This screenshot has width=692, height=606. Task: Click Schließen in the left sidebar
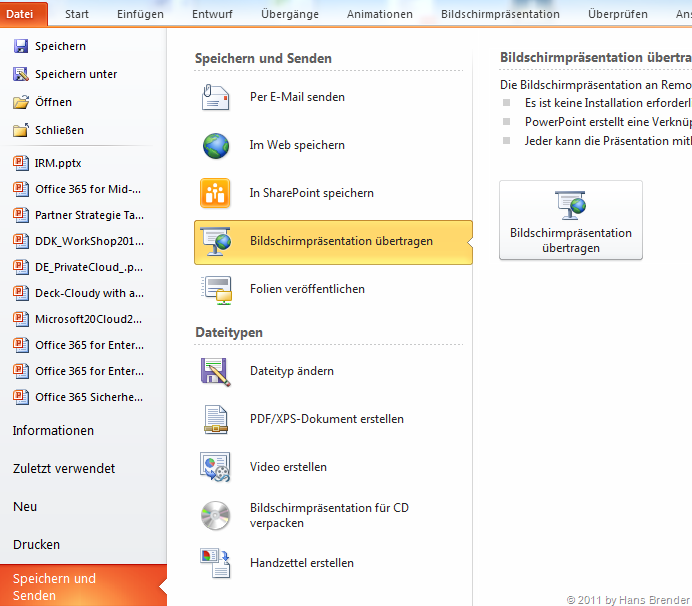point(59,130)
